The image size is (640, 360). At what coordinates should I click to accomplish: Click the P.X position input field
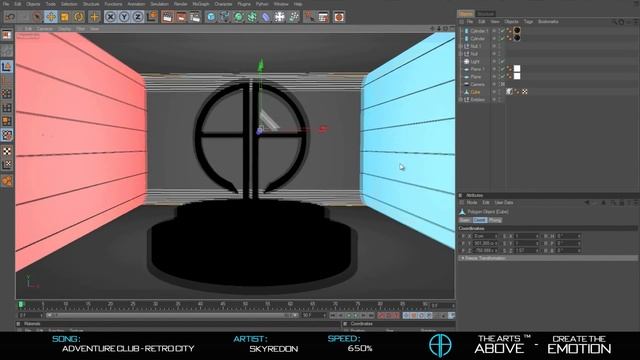(485, 236)
